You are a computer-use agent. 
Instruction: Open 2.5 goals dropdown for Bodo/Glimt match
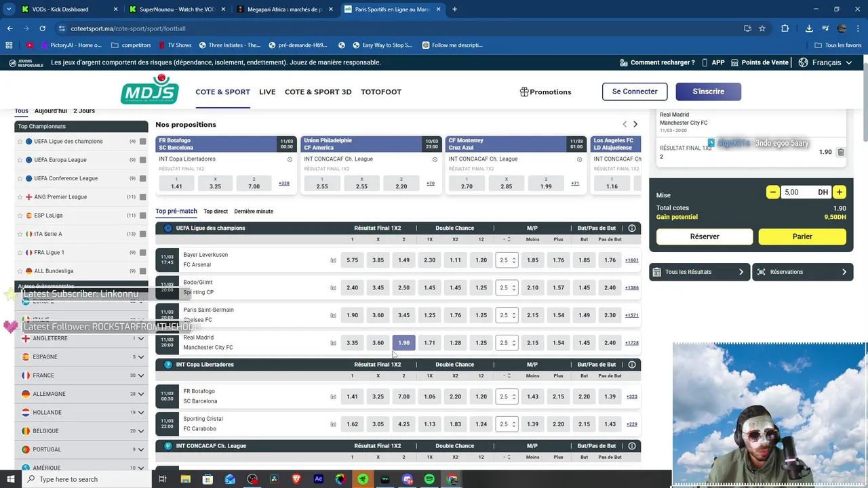507,288
